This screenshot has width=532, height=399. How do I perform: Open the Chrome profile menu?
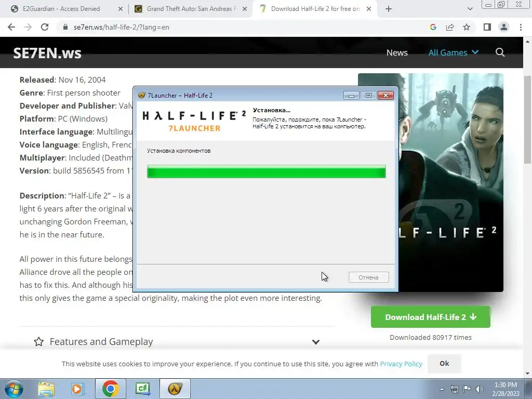point(504,27)
